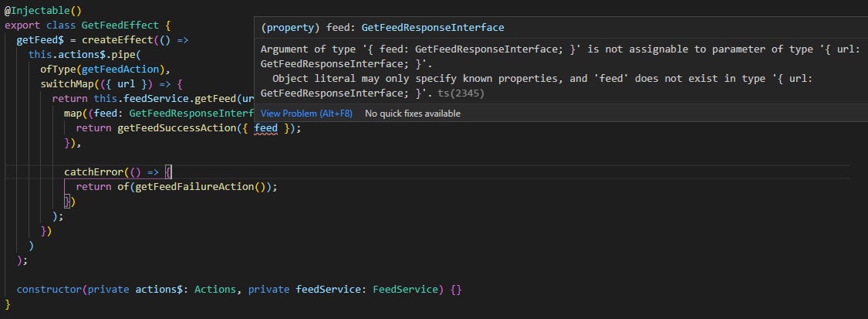Viewport: 868px width, 319px height.
Task: Click tooltip header '(property) feed: GetFeedResponseInterface'
Action: (x=383, y=27)
